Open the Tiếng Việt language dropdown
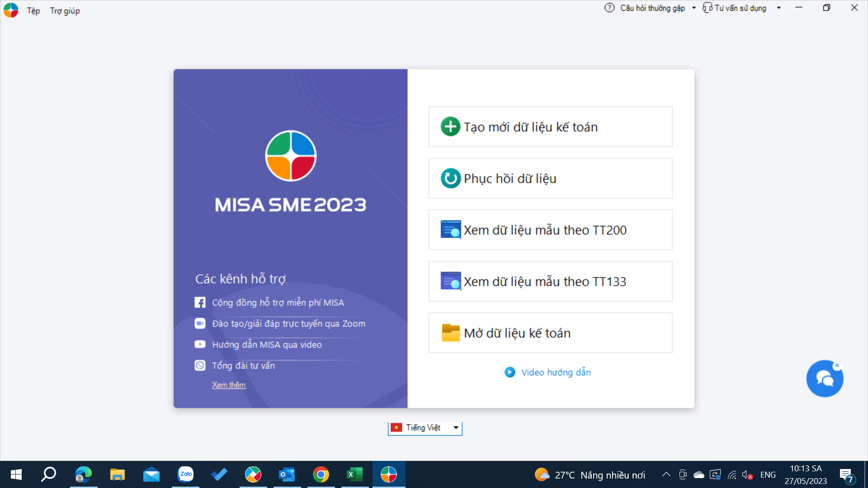This screenshot has width=868, height=488. pyautogui.click(x=425, y=427)
